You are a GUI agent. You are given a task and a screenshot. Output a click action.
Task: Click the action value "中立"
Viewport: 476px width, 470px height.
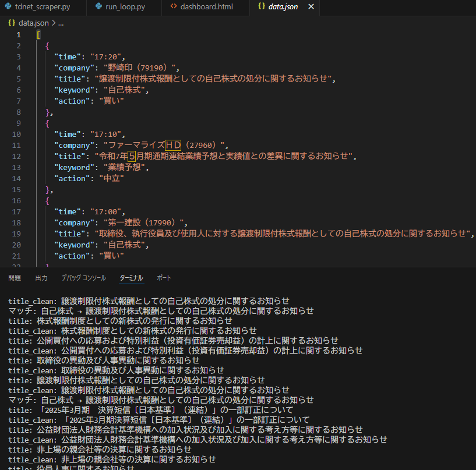[x=111, y=178]
